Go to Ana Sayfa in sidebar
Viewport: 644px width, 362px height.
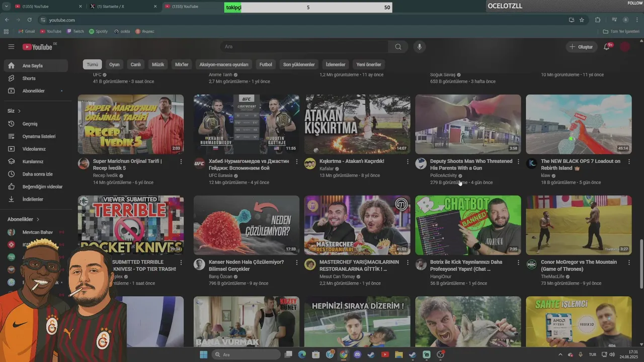tap(36, 66)
